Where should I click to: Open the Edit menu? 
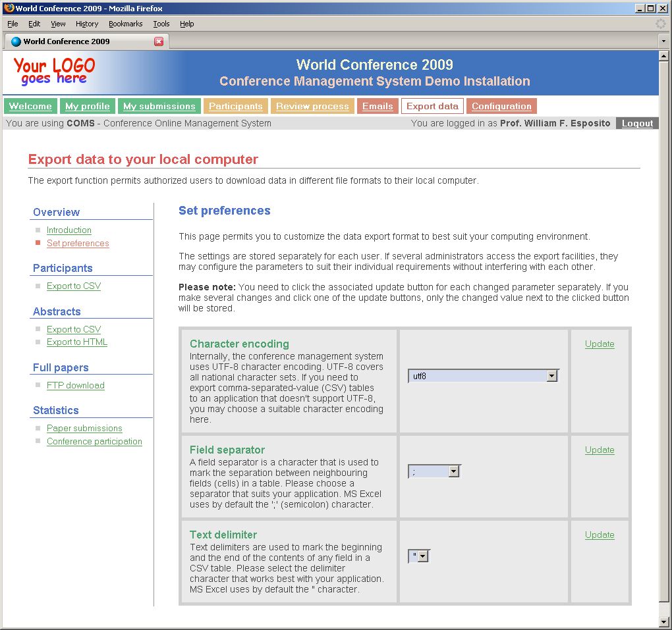pos(34,24)
